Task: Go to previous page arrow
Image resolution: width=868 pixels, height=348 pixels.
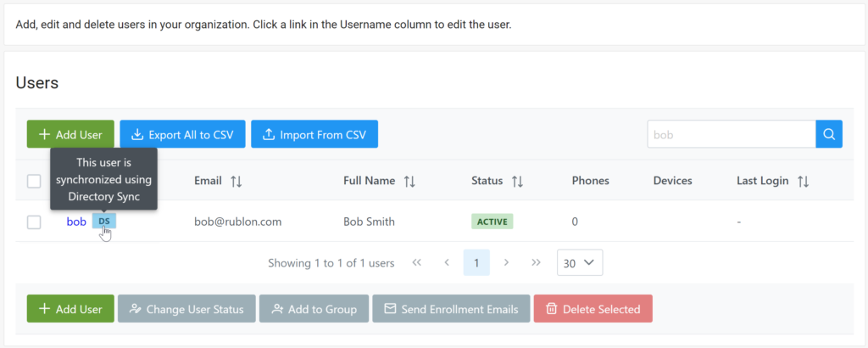Action: point(447,263)
